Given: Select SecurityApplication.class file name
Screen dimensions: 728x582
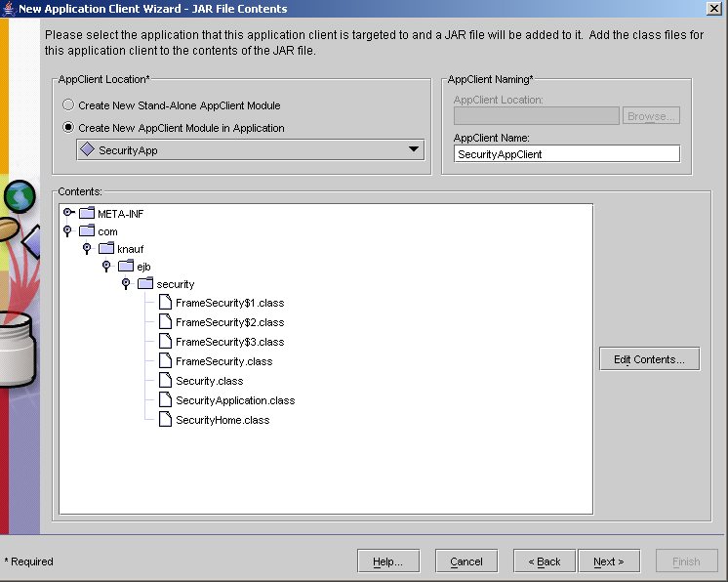Looking at the screenshot, I should point(235,400).
